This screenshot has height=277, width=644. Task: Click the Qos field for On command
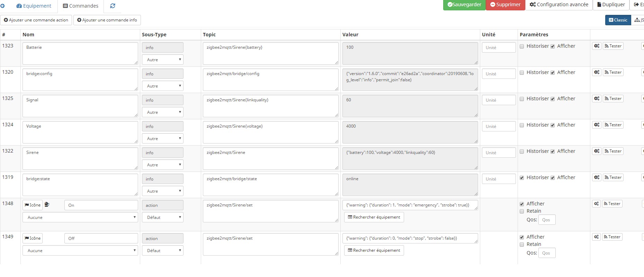coord(547,220)
